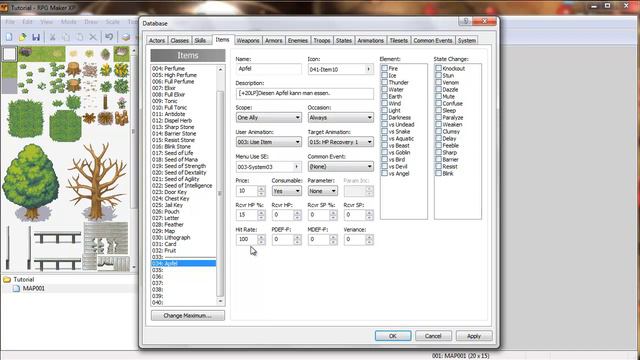The width and height of the screenshot is (640, 360).
Task: Click Delete X icon in main toolbar
Action: (x=93, y=37)
